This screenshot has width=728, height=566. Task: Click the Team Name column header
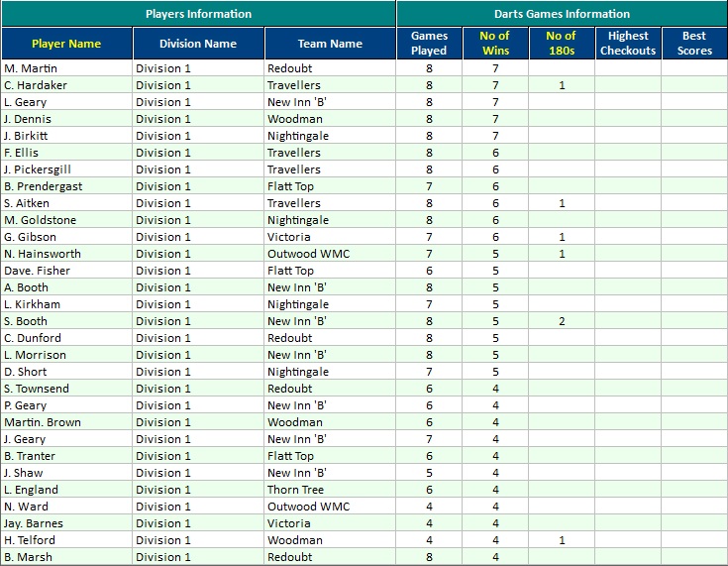click(x=330, y=44)
